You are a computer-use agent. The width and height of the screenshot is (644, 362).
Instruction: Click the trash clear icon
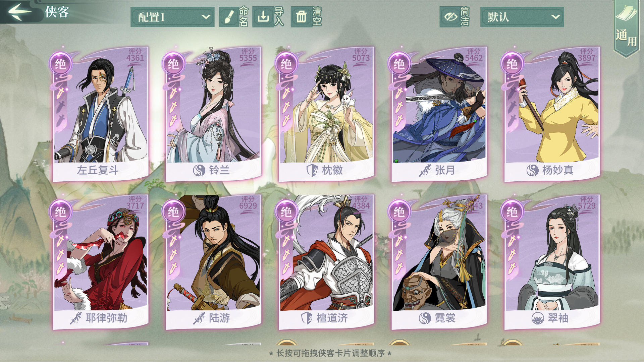[x=301, y=17]
